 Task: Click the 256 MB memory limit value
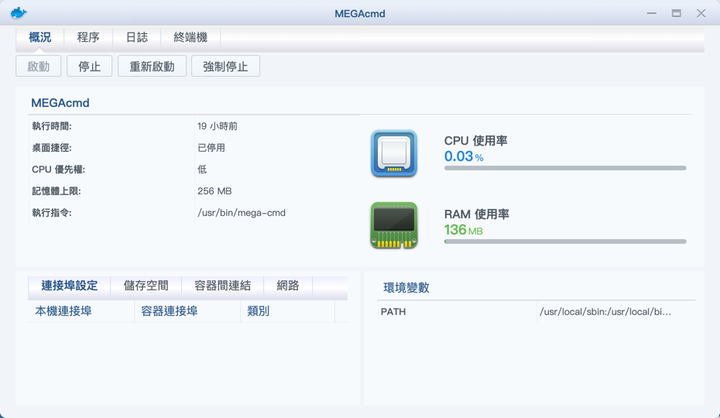tap(214, 191)
